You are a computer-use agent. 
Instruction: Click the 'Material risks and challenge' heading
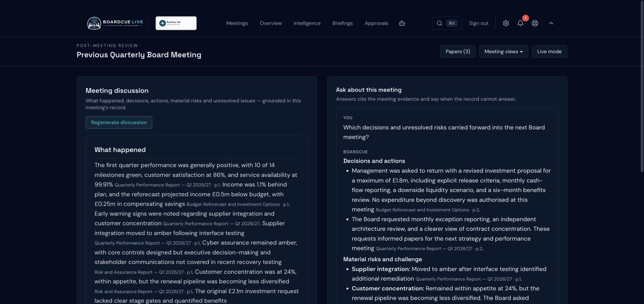coord(382,259)
